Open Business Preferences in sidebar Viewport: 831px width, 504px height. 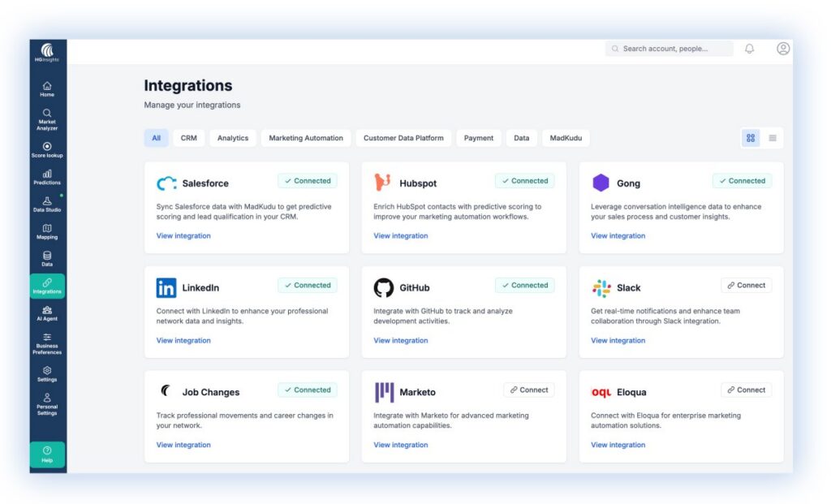[47, 343]
